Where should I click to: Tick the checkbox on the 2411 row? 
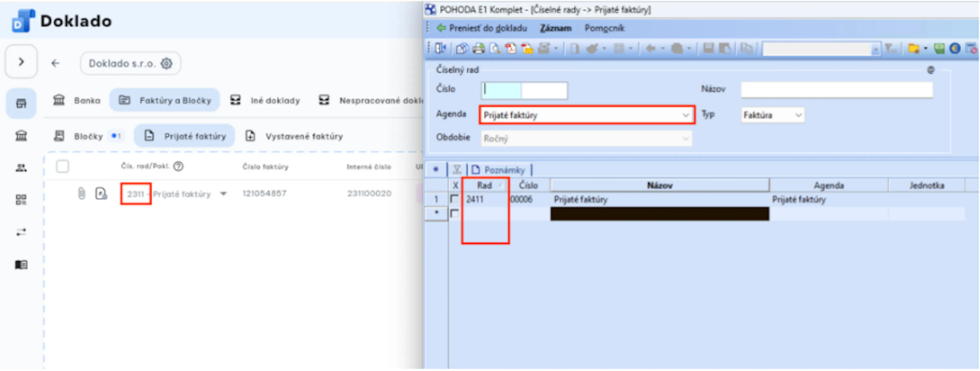[454, 199]
